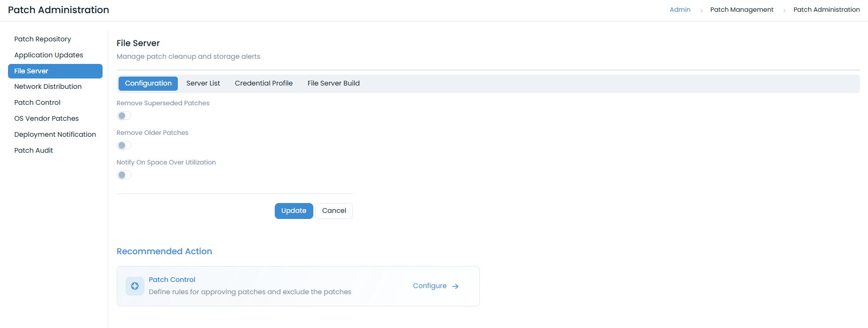Open the Credential Profile tab

click(263, 83)
